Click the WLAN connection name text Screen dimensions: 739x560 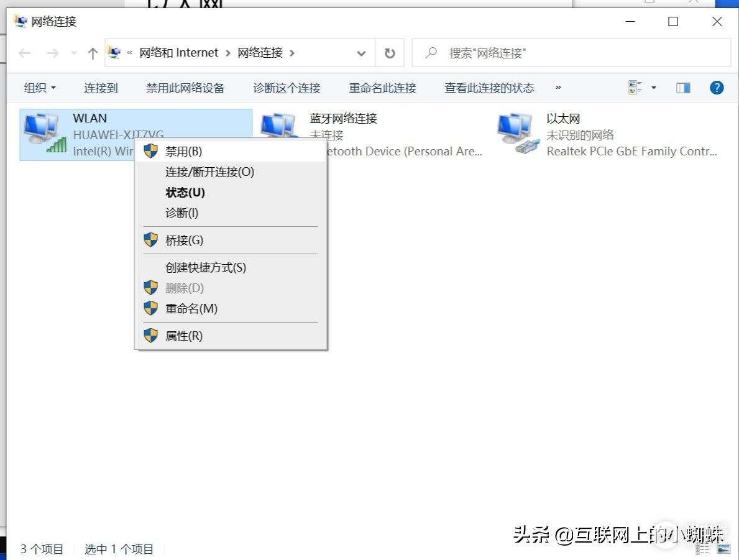(90, 118)
